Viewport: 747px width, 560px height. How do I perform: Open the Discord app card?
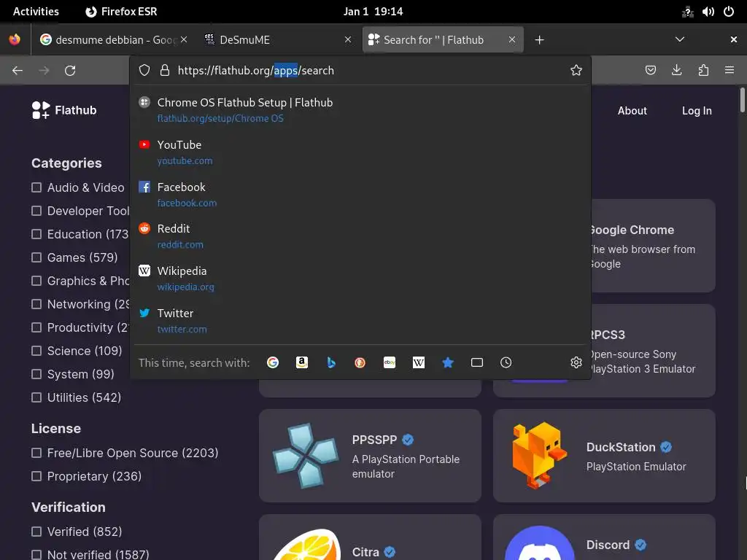604,537
